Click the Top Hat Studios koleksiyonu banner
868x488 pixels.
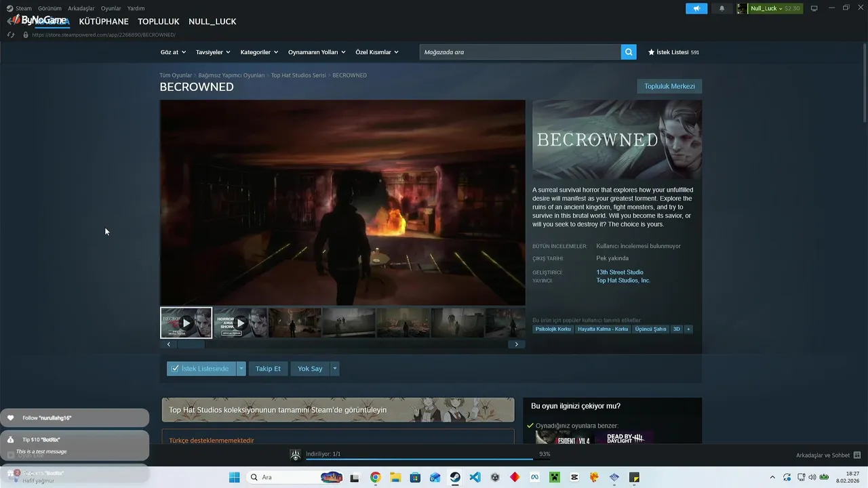[x=338, y=410]
